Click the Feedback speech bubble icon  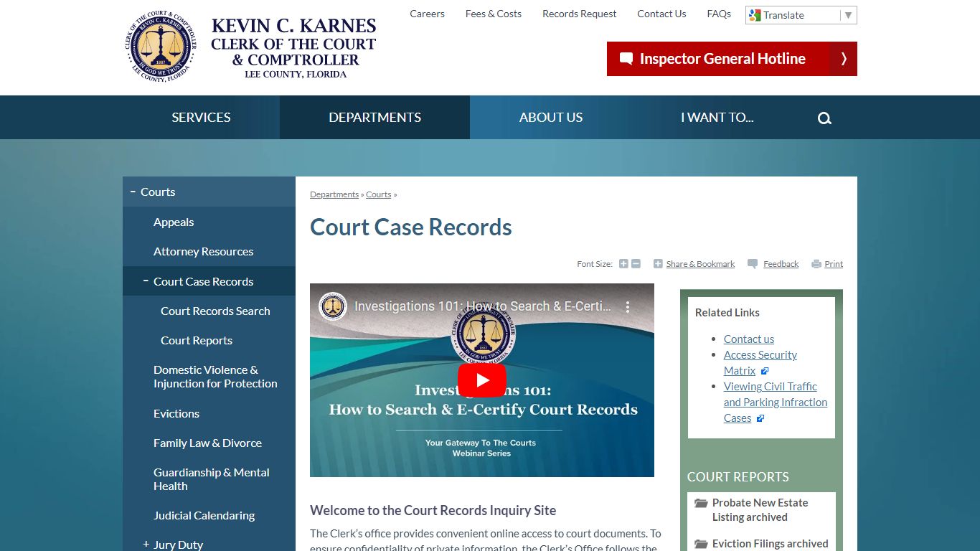click(753, 264)
